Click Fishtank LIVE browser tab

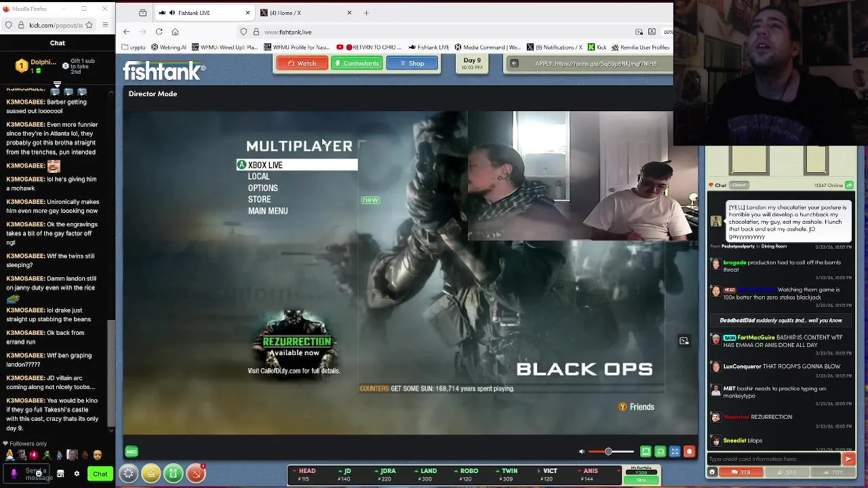coord(203,13)
